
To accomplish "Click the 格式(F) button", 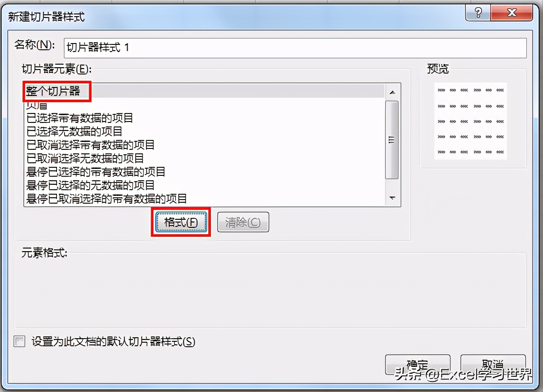I will pos(181,222).
